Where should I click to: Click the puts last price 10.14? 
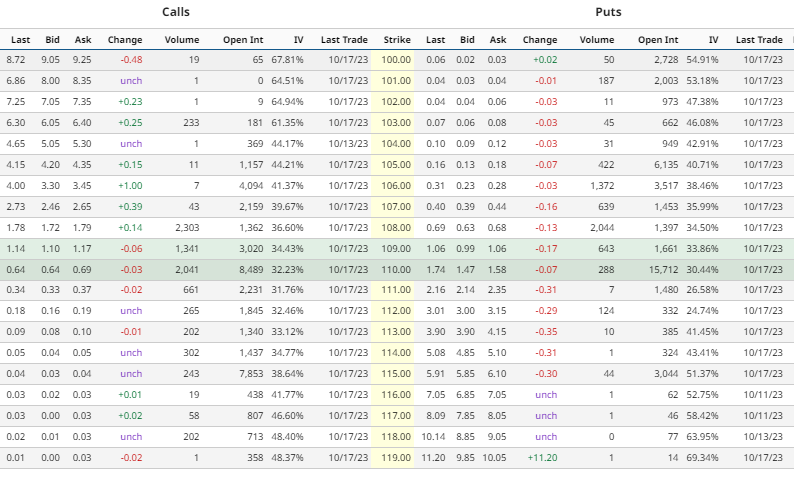(x=433, y=437)
